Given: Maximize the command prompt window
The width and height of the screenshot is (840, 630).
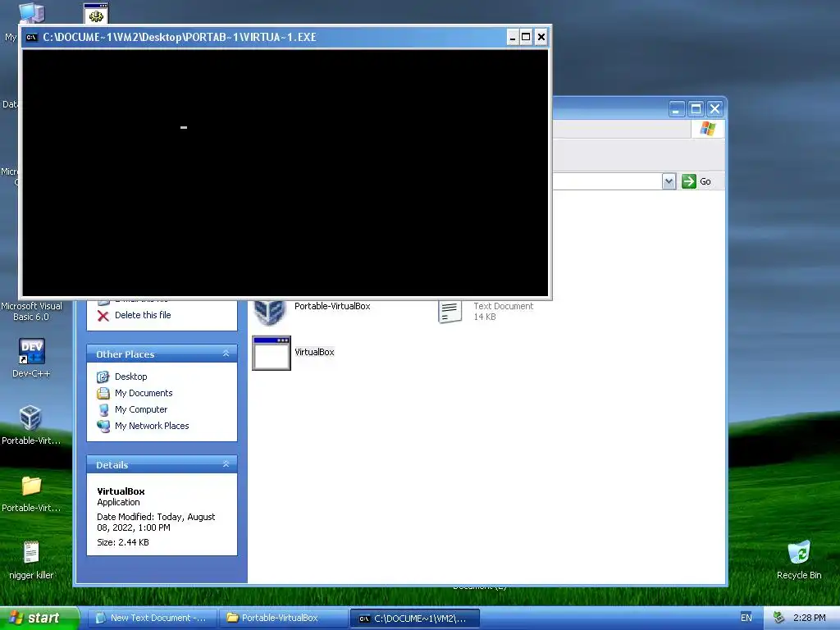Looking at the screenshot, I should point(526,37).
